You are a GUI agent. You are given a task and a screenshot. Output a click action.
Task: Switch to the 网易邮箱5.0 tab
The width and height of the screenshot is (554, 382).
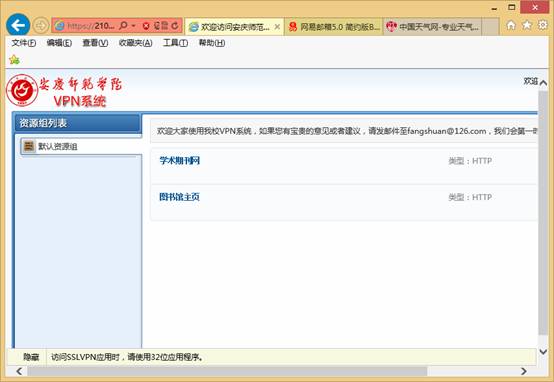(334, 27)
